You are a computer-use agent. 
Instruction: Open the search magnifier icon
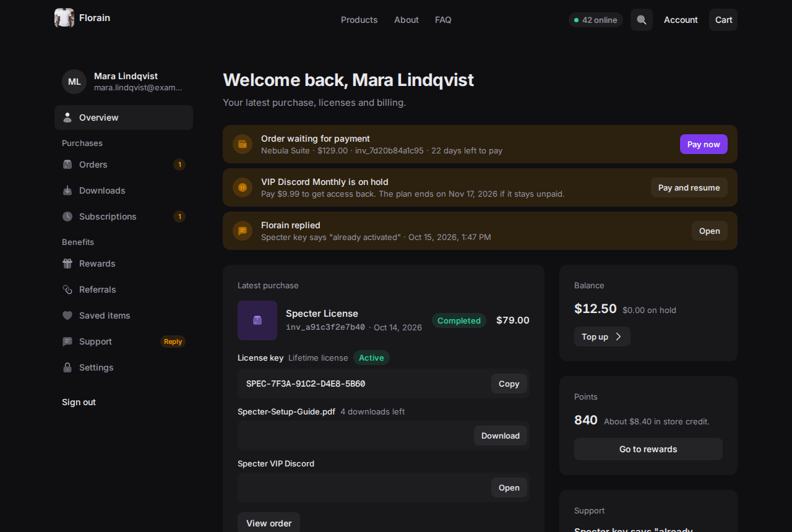click(x=642, y=20)
